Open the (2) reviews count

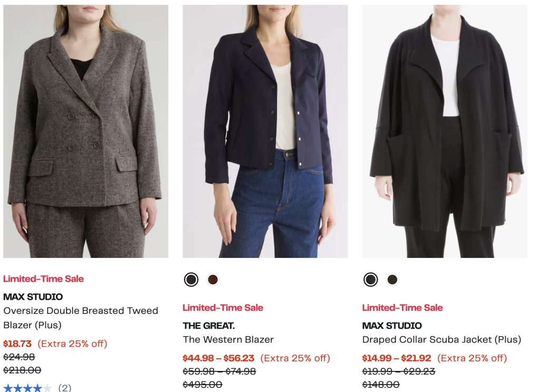click(64, 388)
